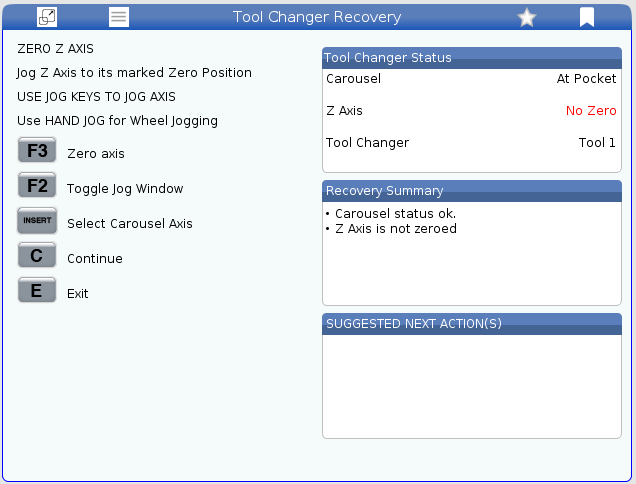Click the F2 Toggle Jog Window key

pyautogui.click(x=37, y=185)
